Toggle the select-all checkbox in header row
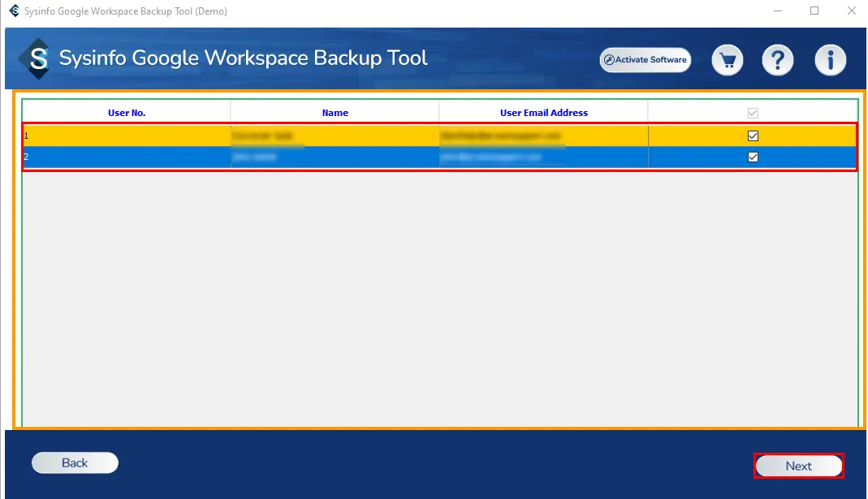Screen dimensions: 868x499 753,113
